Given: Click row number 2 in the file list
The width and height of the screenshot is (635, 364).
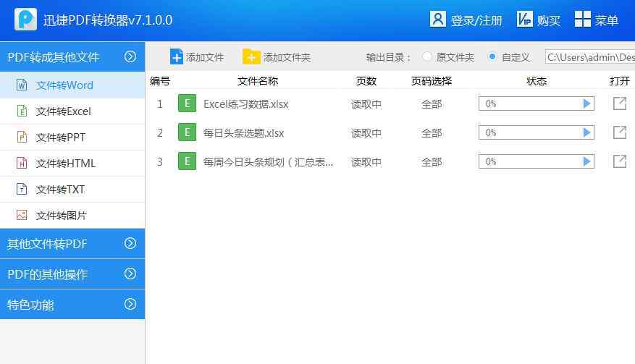Looking at the screenshot, I should click(160, 133).
